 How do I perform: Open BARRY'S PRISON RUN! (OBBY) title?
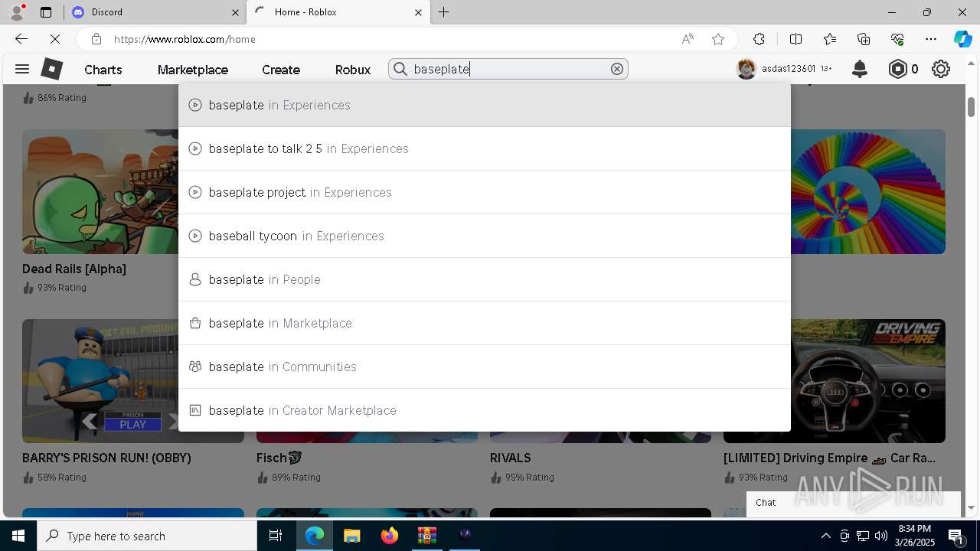click(x=106, y=458)
